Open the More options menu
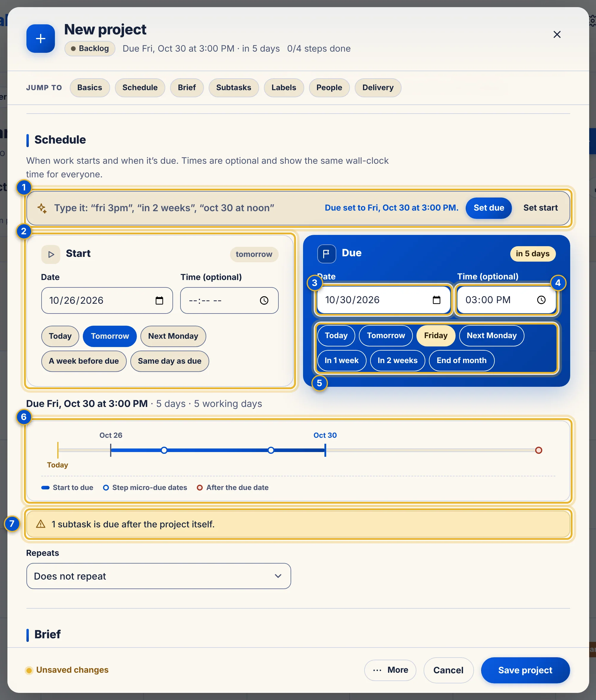 390,670
